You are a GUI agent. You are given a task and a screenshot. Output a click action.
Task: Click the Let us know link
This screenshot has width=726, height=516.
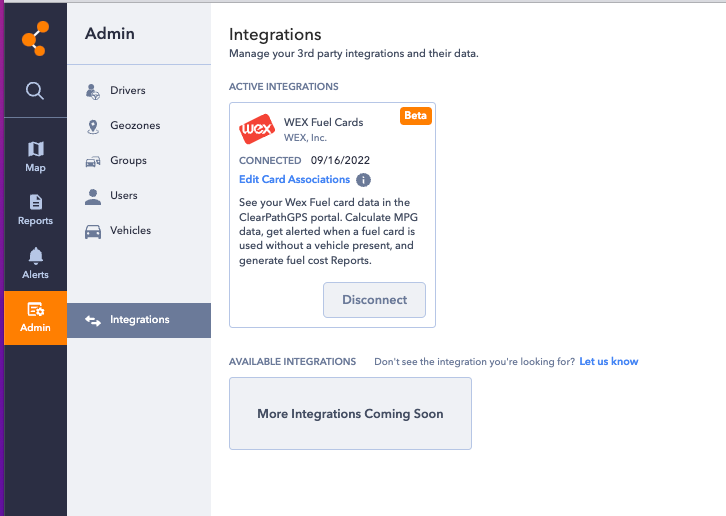(608, 361)
